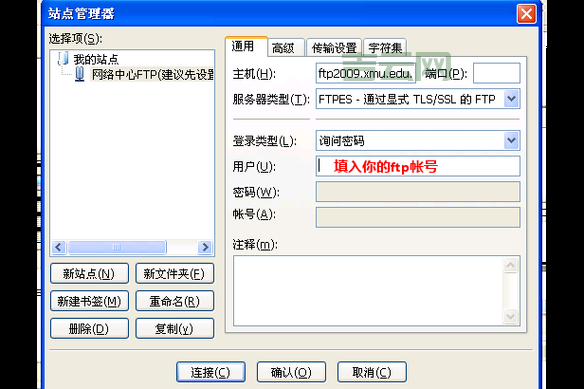Close the 站点管理器 dialog
This screenshot has width=584, height=389.
pos(527,14)
